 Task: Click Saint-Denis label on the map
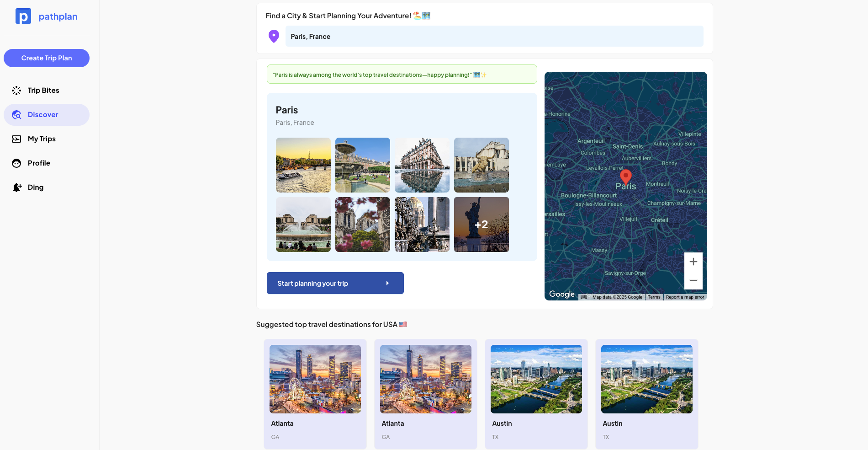point(628,147)
